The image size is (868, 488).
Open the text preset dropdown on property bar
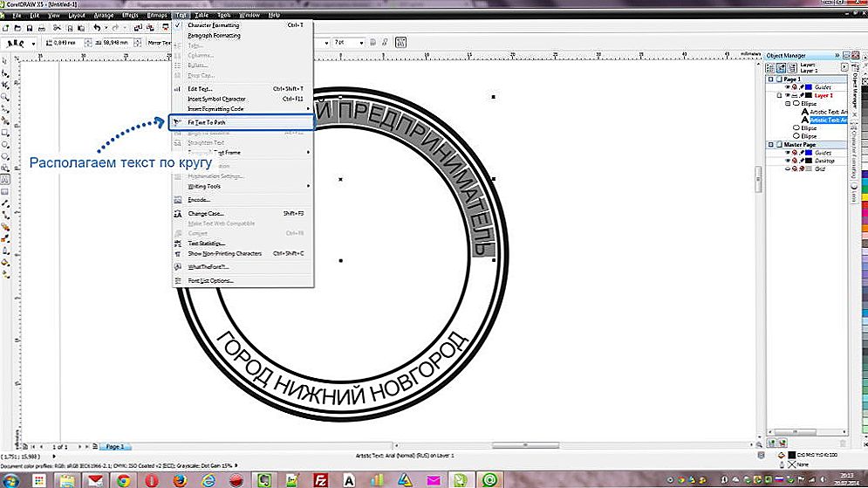click(34, 43)
